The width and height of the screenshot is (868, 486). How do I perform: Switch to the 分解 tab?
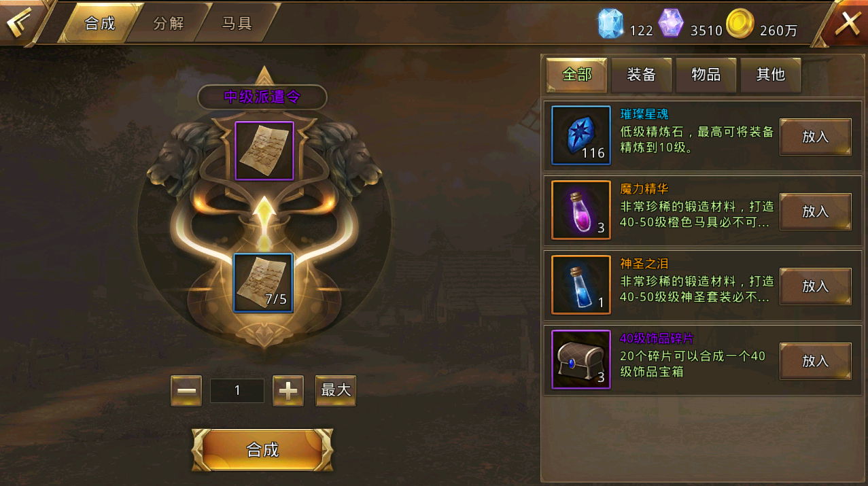(169, 23)
